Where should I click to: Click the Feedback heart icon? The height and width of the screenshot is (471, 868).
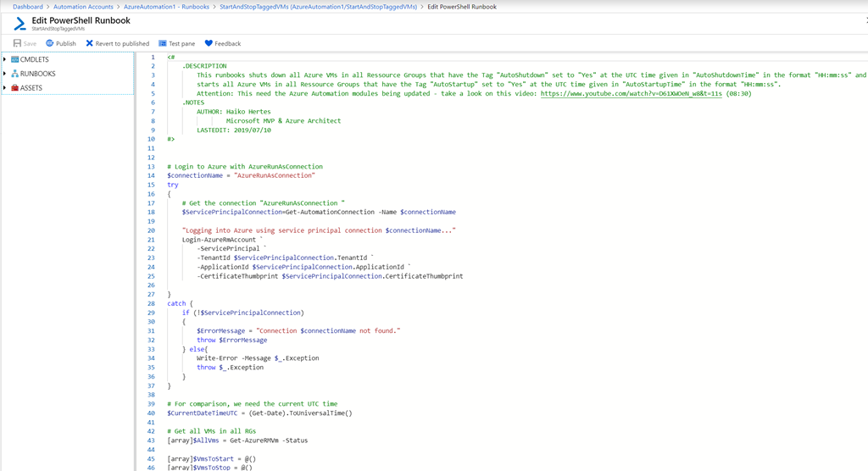click(x=209, y=43)
